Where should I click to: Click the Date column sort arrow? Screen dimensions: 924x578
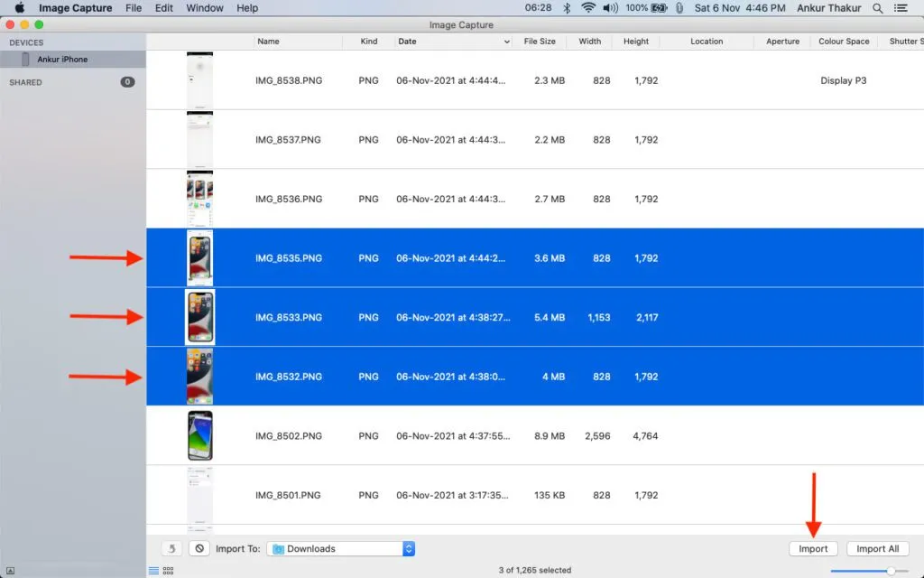pyautogui.click(x=507, y=42)
